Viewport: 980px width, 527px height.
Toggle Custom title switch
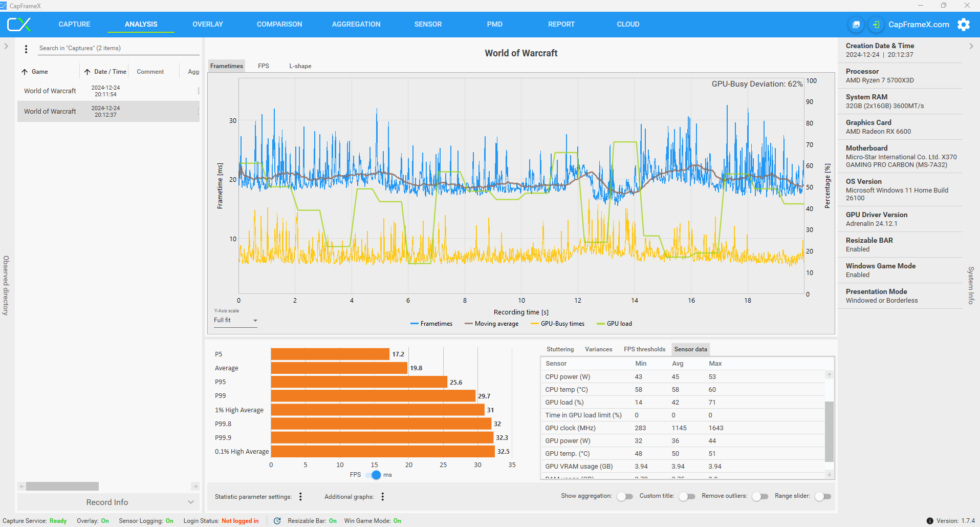[x=687, y=496]
